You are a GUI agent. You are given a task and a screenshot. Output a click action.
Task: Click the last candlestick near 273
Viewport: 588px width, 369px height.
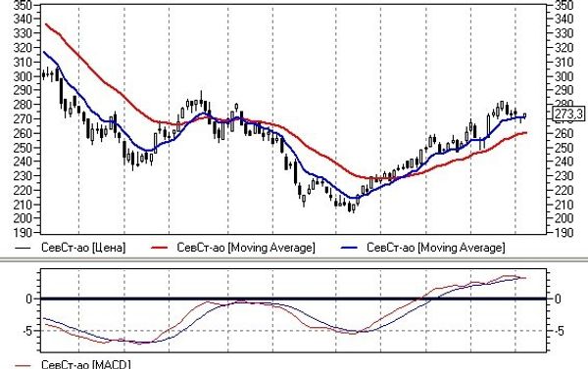525,116
